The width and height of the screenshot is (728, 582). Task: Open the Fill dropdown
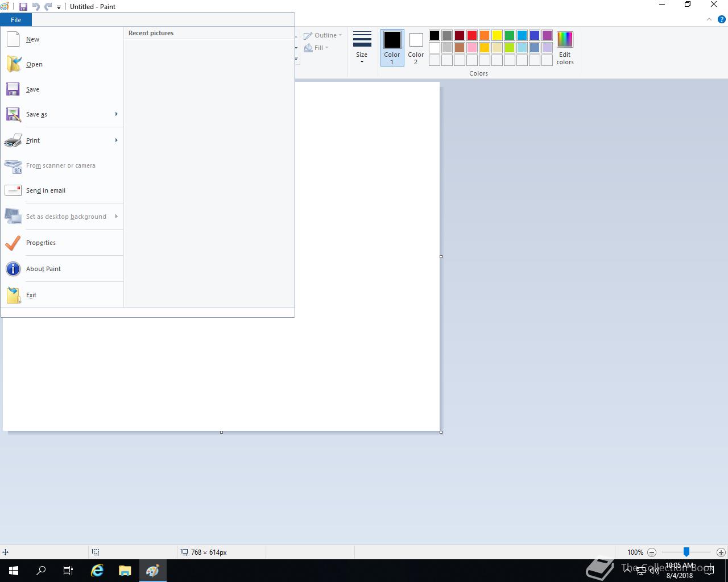click(316, 48)
